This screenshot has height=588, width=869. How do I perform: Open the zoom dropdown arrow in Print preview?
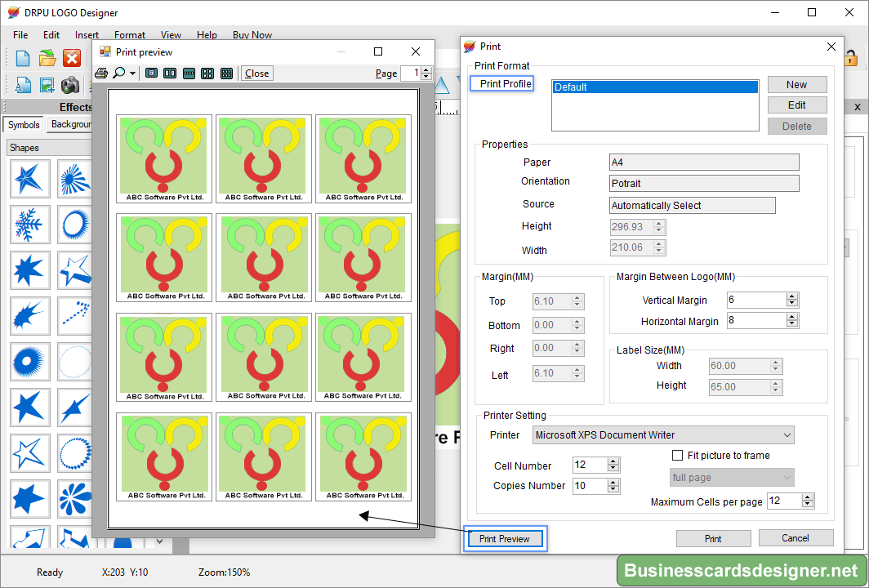click(132, 73)
